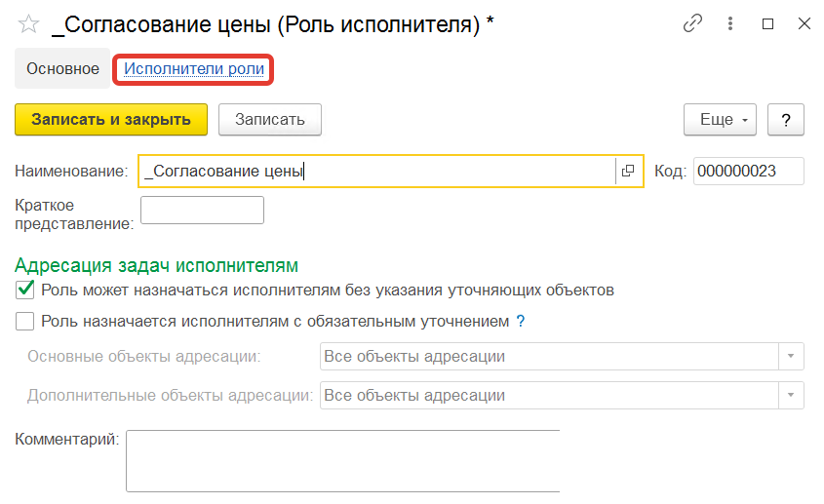Click the blue question mark next to обязательным уточнением
The width and height of the screenshot is (824, 504).
coord(521,321)
